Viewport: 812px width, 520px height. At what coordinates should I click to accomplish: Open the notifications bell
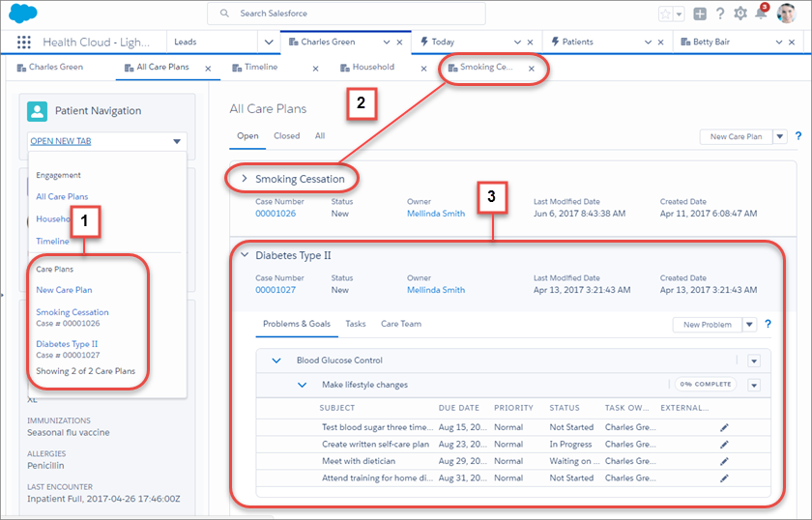[761, 14]
